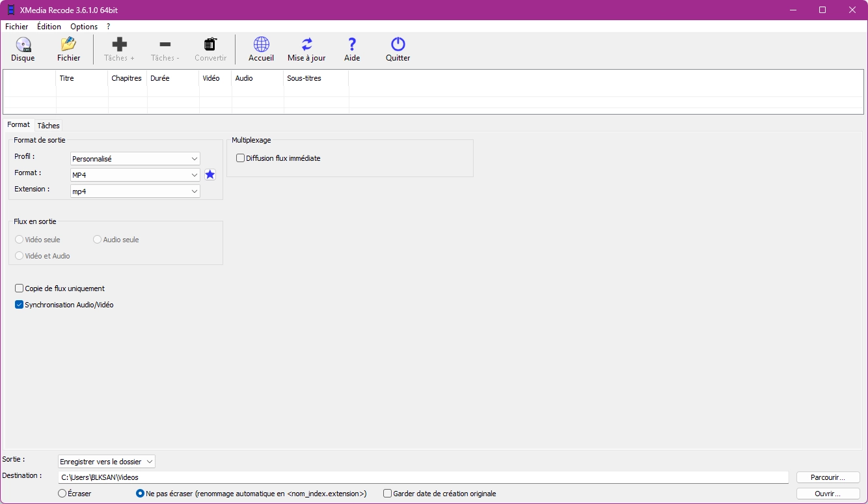Click the Sous-titres column header
Viewport: 868px width, 504px height.
click(x=316, y=78)
